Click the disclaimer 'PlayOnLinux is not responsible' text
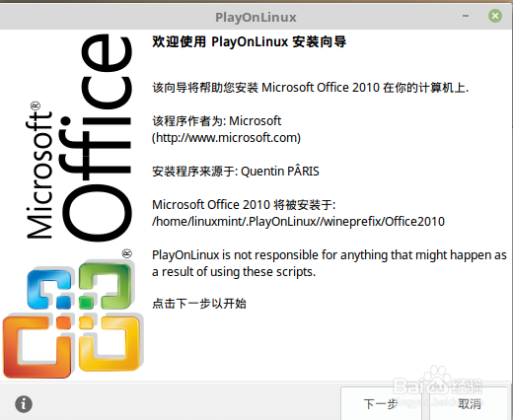Image resolution: width=513 pixels, height=420 pixels. point(330,263)
